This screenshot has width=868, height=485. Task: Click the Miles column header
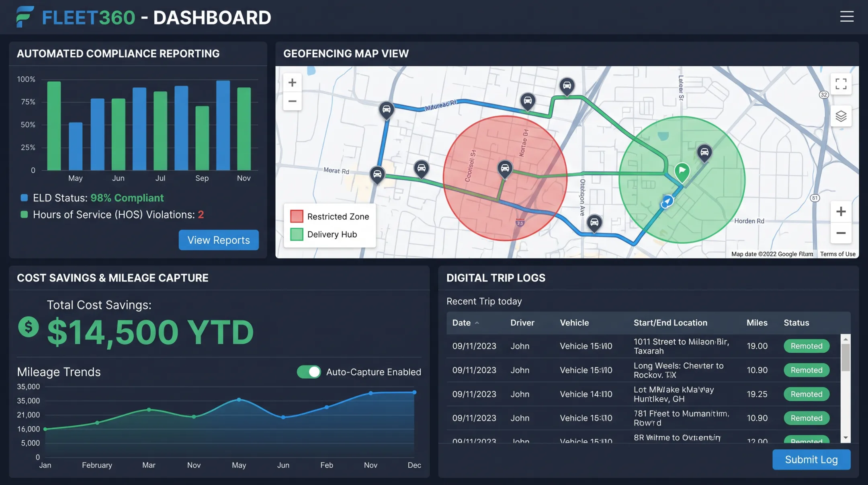(757, 323)
